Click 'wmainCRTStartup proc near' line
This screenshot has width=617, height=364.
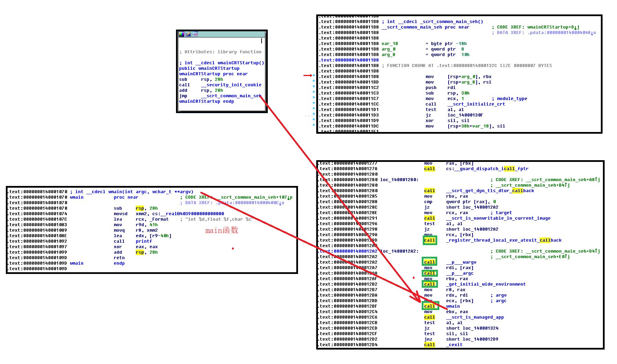coord(213,74)
